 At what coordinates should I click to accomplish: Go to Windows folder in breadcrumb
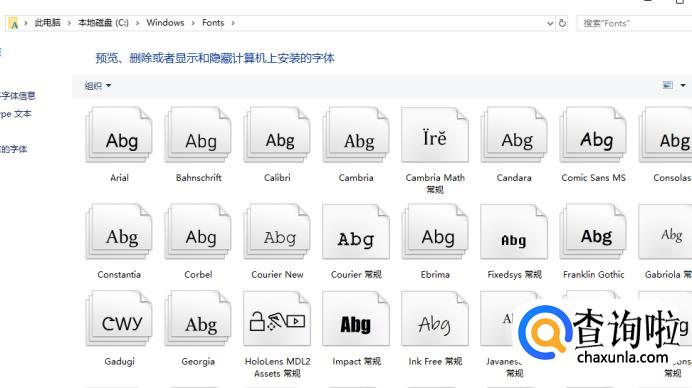click(165, 23)
